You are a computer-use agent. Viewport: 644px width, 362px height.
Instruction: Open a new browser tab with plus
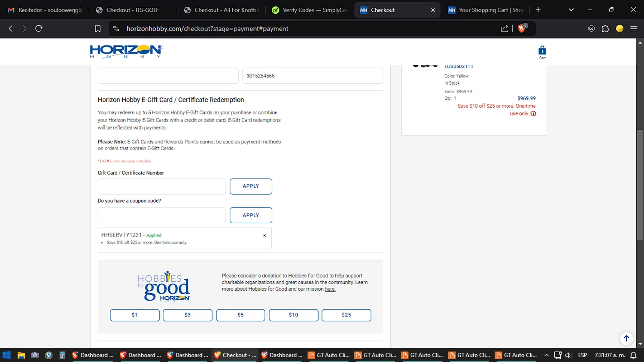538,10
